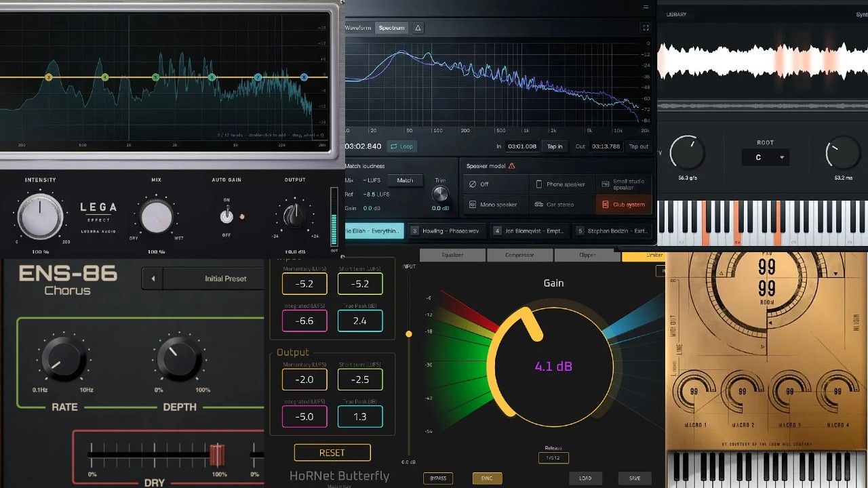868x488 pixels.
Task: Toggle the HoRNet Butterfly BYPASS button
Action: click(x=439, y=478)
